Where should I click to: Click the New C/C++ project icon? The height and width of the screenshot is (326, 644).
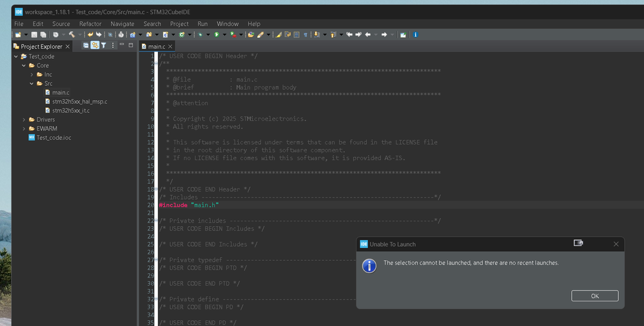click(x=132, y=35)
